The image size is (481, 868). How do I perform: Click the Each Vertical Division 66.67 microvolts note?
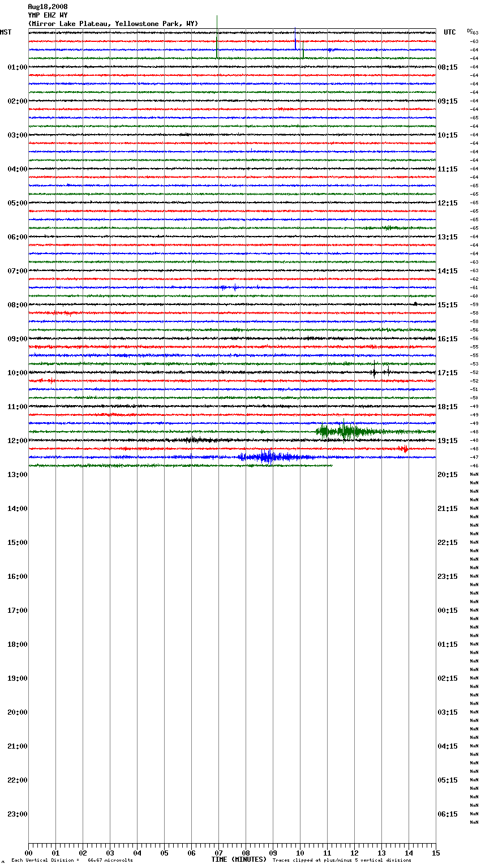click(72, 861)
